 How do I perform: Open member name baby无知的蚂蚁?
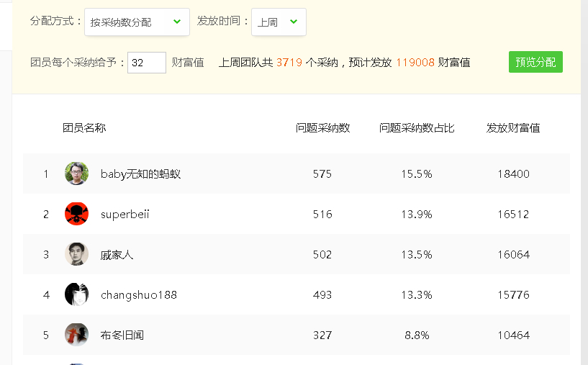(x=140, y=174)
